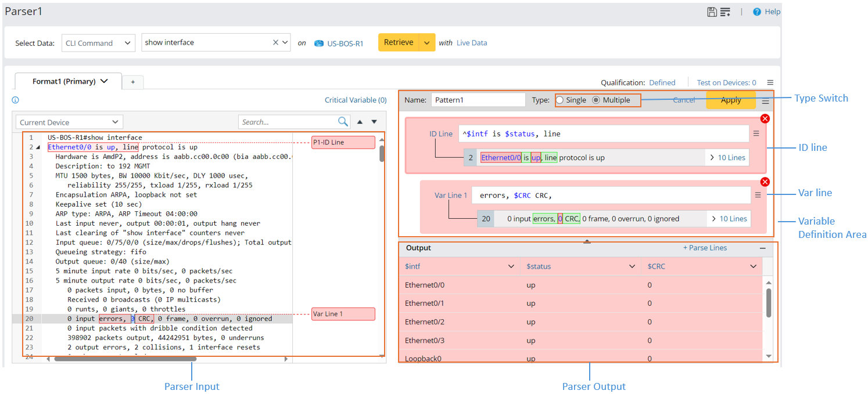Remove Var Line 1 with red X
The width and height of the screenshot is (868, 394).
[x=765, y=182]
